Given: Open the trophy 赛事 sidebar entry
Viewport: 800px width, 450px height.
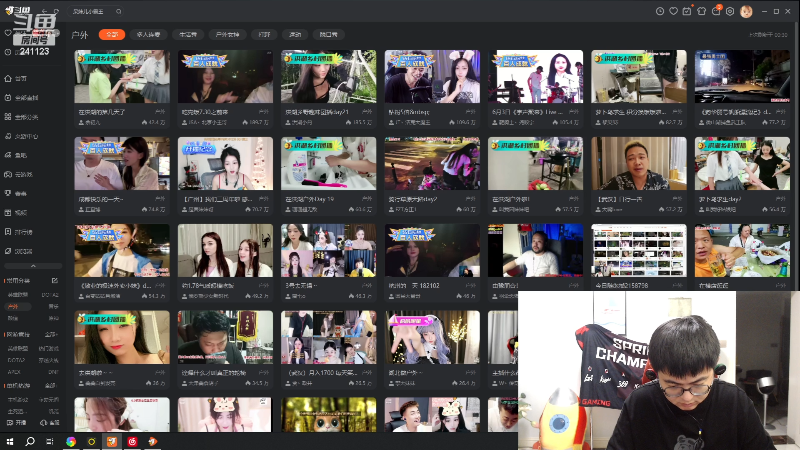Looking at the screenshot, I should [16, 193].
